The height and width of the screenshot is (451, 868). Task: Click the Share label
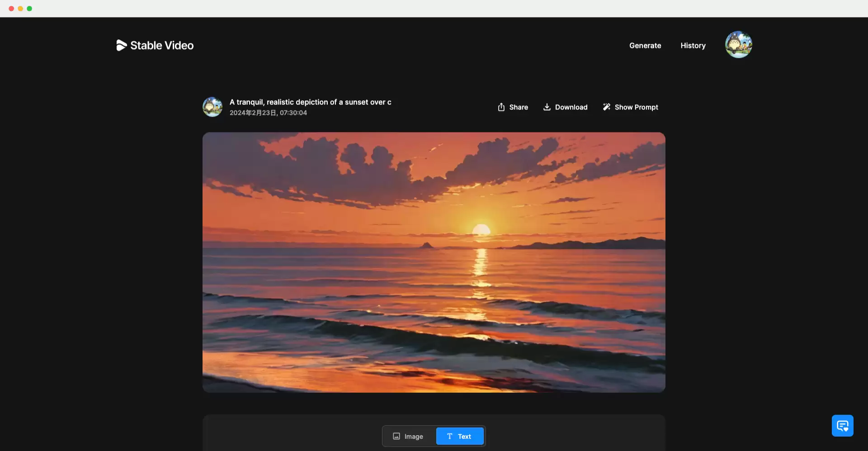(519, 107)
